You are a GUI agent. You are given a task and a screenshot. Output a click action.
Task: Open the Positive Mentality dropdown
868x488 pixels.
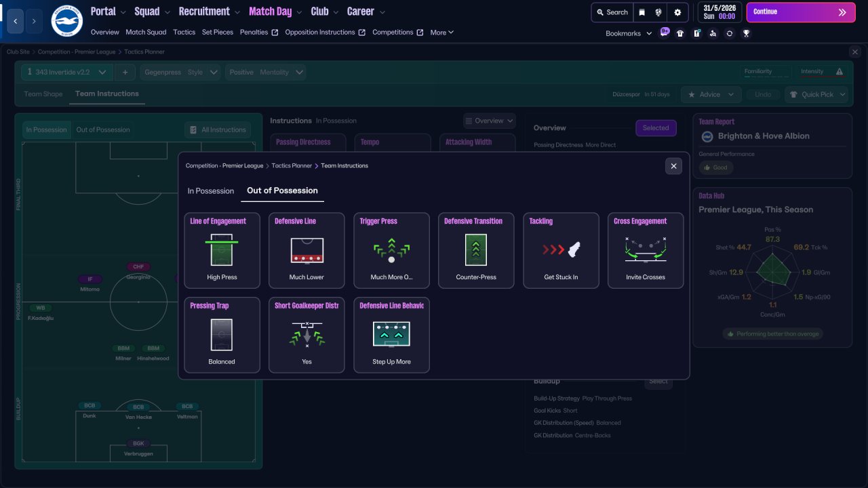tap(266, 72)
